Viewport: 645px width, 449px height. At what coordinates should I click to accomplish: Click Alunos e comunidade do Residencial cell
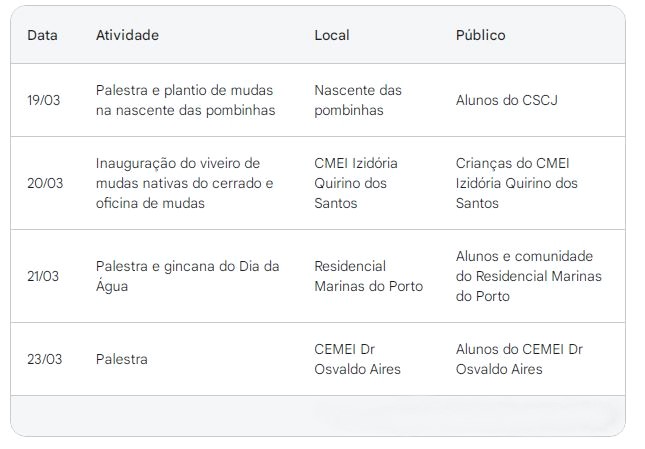pyautogui.click(x=529, y=276)
